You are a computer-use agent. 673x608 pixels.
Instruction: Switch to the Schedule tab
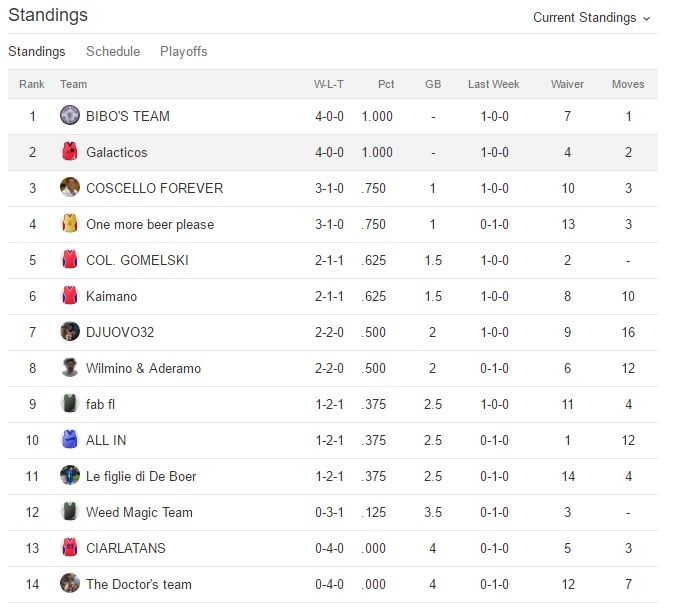point(113,51)
